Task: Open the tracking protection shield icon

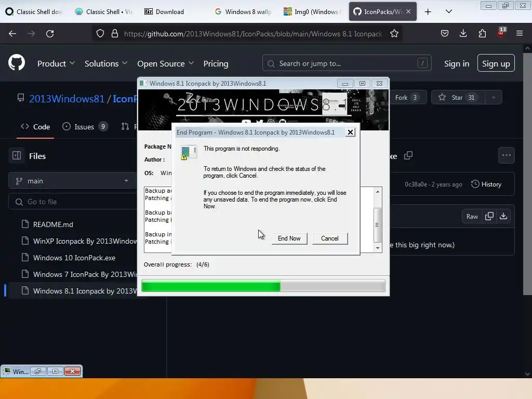Action: pyautogui.click(x=100, y=34)
